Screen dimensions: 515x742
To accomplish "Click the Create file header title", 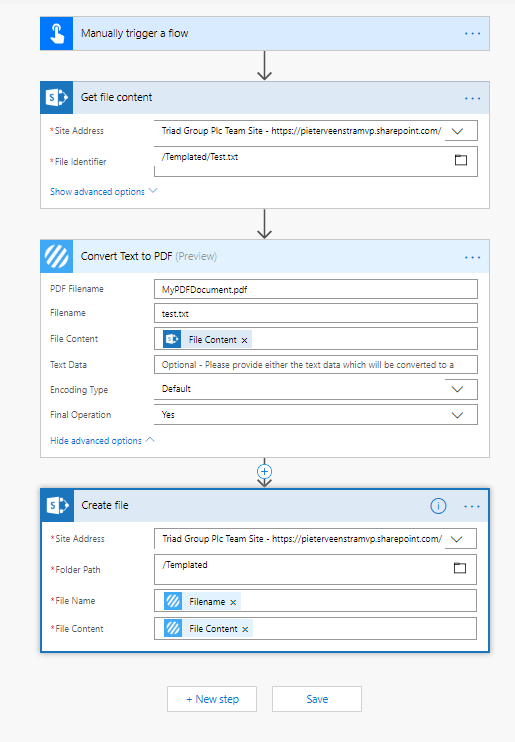I will (x=105, y=505).
